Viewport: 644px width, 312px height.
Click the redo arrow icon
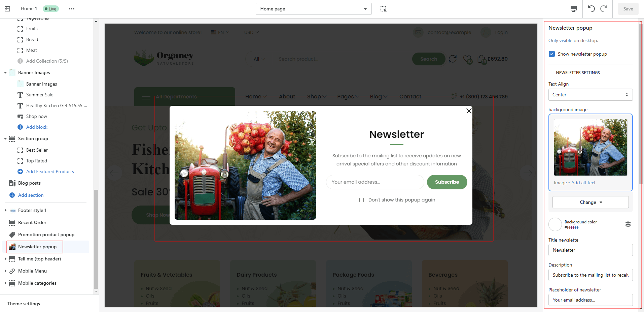point(604,9)
